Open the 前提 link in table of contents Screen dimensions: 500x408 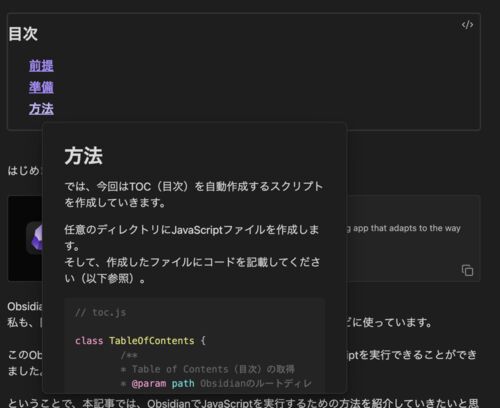coord(41,66)
